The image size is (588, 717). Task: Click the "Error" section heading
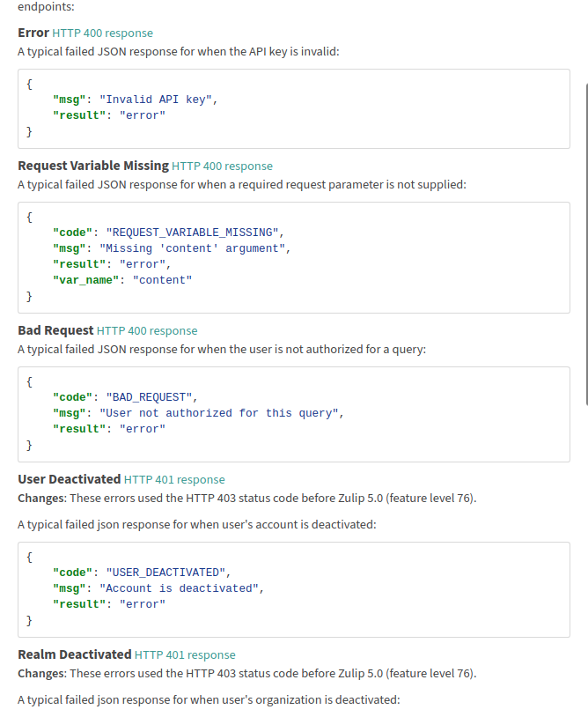[x=33, y=33]
